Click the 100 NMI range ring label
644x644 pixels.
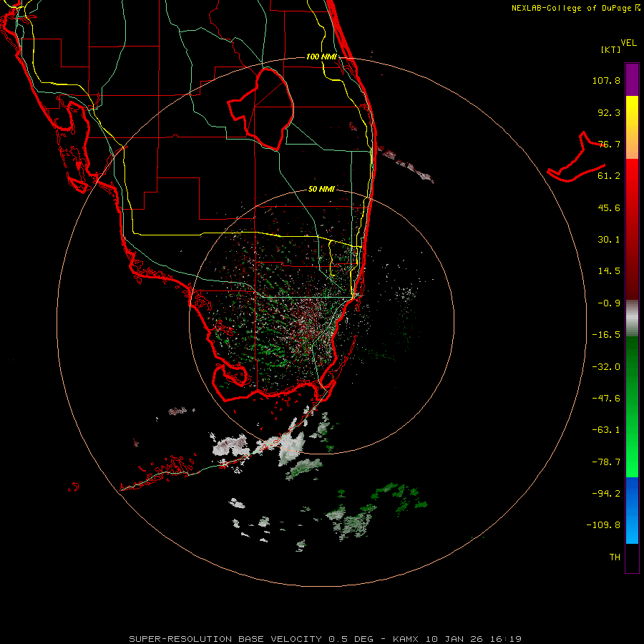(x=321, y=57)
